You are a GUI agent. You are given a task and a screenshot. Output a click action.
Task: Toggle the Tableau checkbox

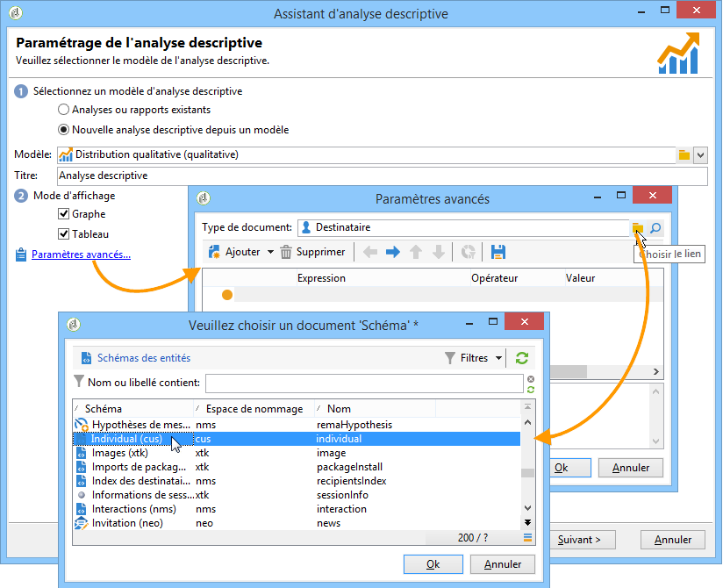click(x=64, y=234)
